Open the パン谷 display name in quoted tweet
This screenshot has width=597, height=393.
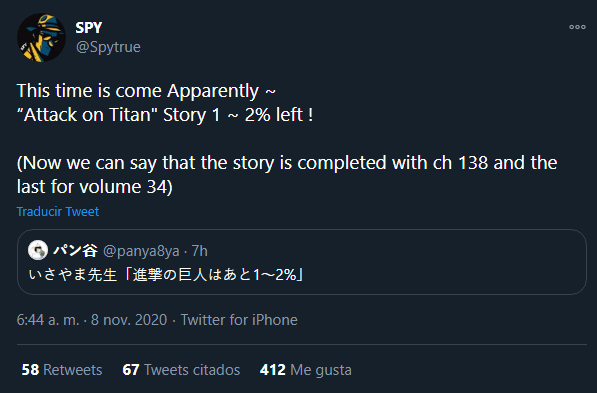[x=75, y=251]
